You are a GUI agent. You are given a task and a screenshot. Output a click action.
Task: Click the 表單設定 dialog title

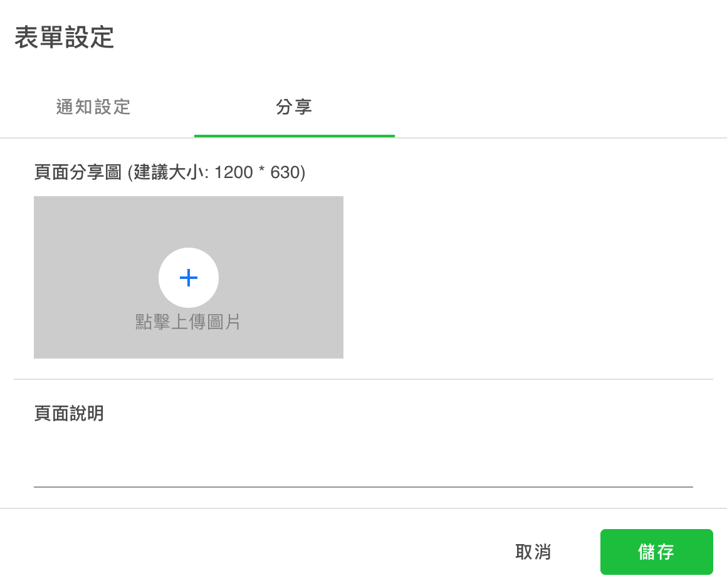64,38
